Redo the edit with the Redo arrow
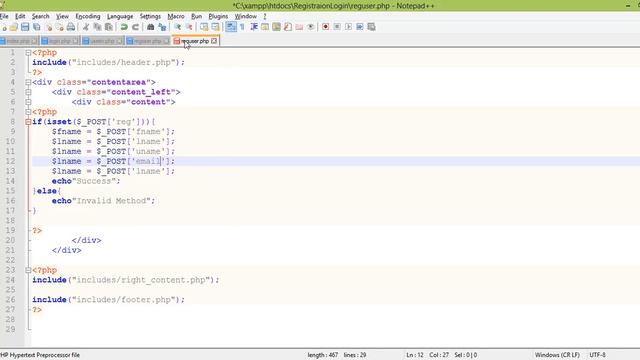This screenshot has height=360, width=640. [135, 27]
